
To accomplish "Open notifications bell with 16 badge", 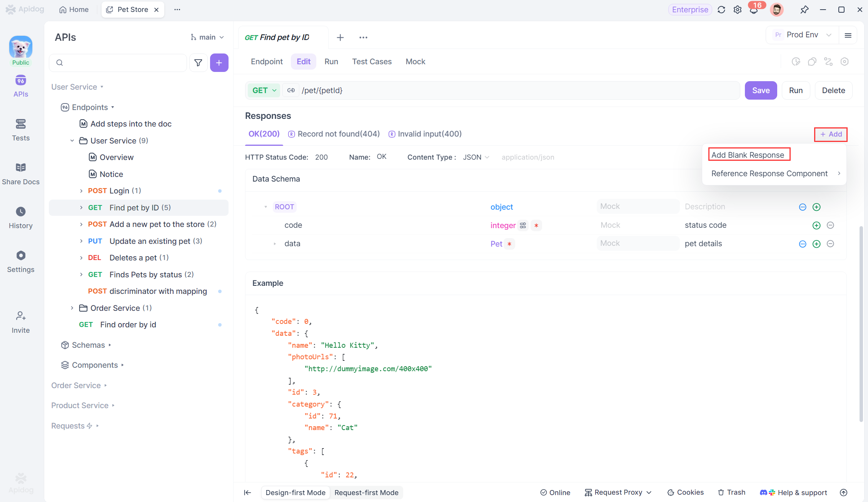I will (x=754, y=10).
